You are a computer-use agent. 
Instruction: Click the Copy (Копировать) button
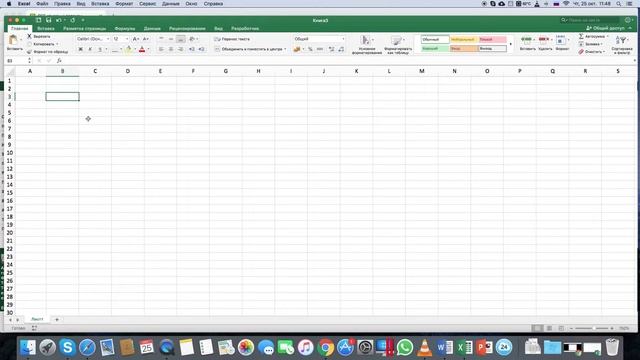[43, 44]
